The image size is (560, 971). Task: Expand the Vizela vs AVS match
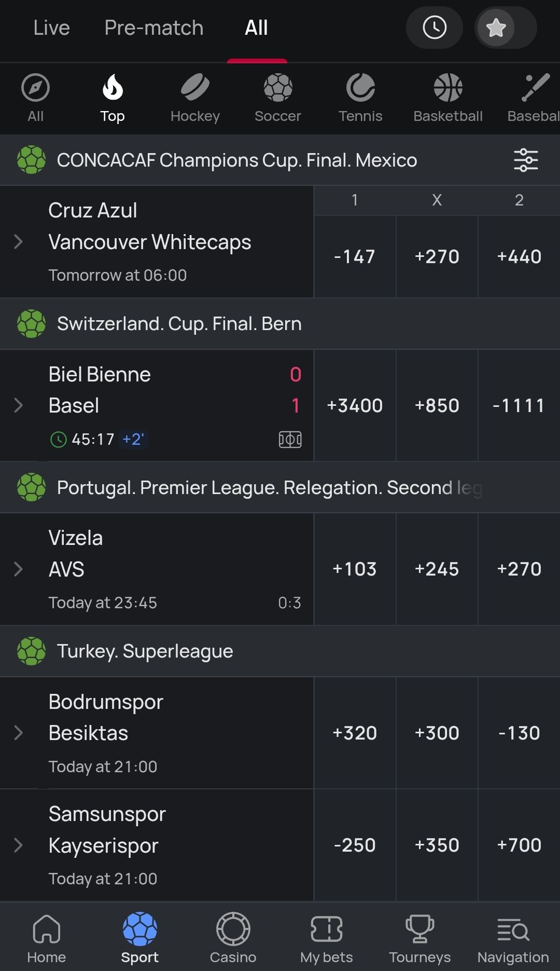coord(19,569)
